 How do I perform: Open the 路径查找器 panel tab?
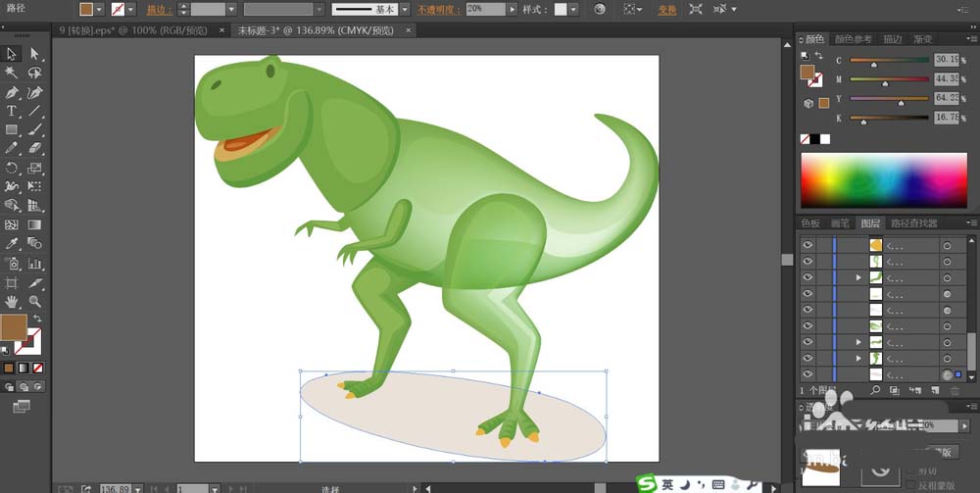tap(912, 222)
